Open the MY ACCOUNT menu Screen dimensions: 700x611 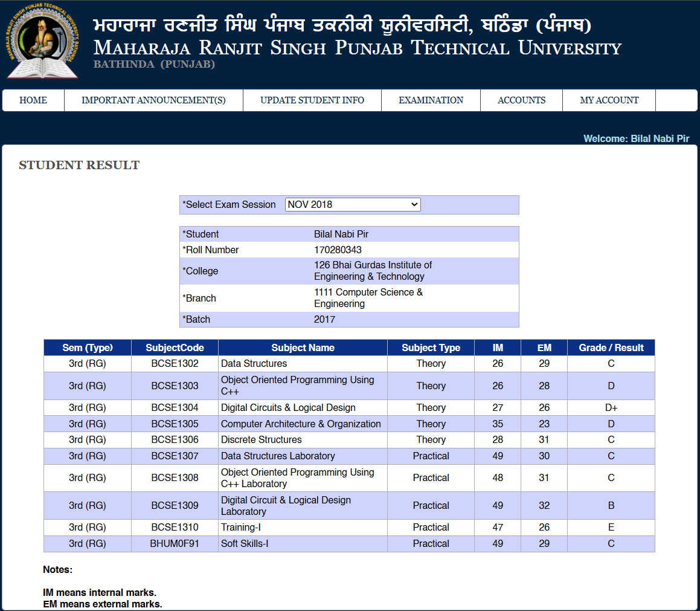(x=609, y=100)
